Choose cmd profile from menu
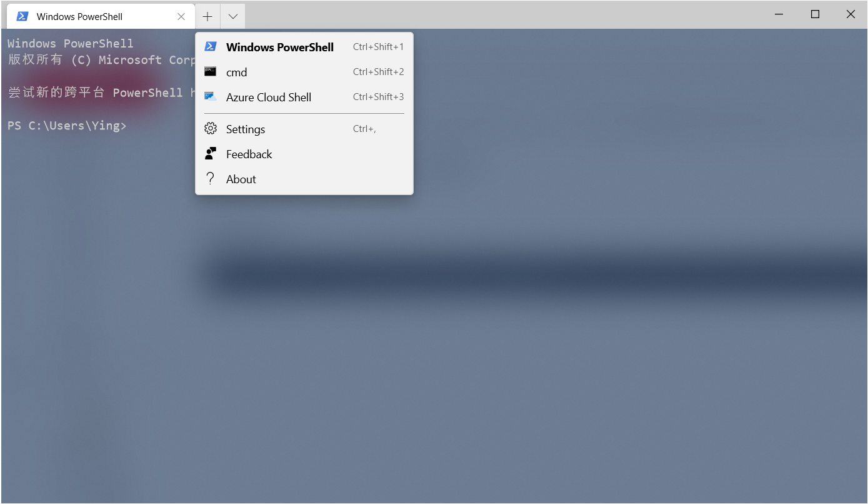The image size is (868, 504). pyautogui.click(x=304, y=72)
